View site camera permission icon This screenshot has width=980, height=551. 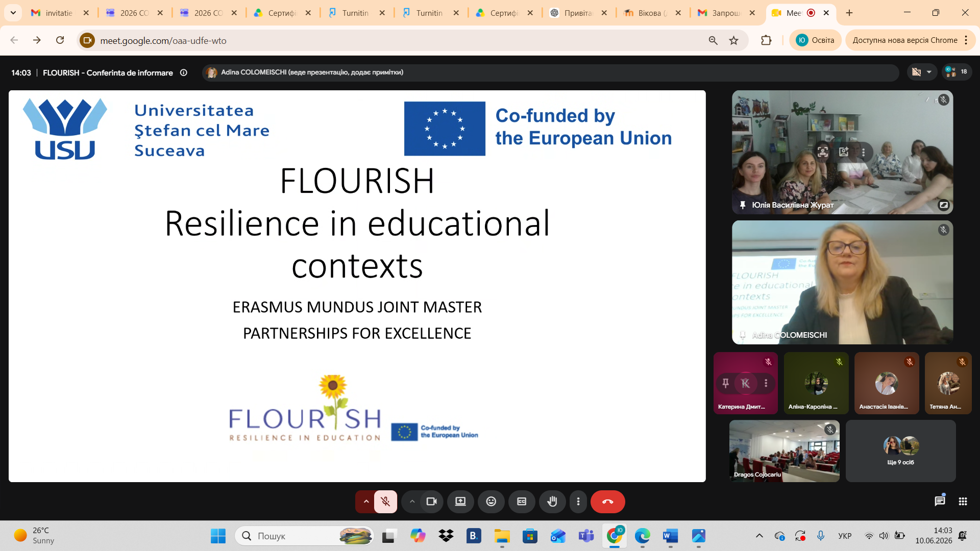pyautogui.click(x=87, y=40)
